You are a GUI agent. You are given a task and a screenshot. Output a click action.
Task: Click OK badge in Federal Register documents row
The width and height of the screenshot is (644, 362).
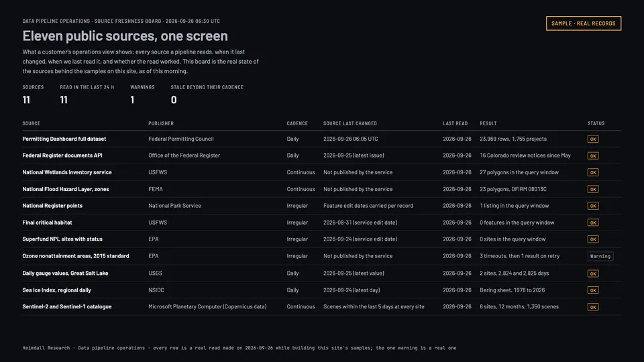[592, 156]
